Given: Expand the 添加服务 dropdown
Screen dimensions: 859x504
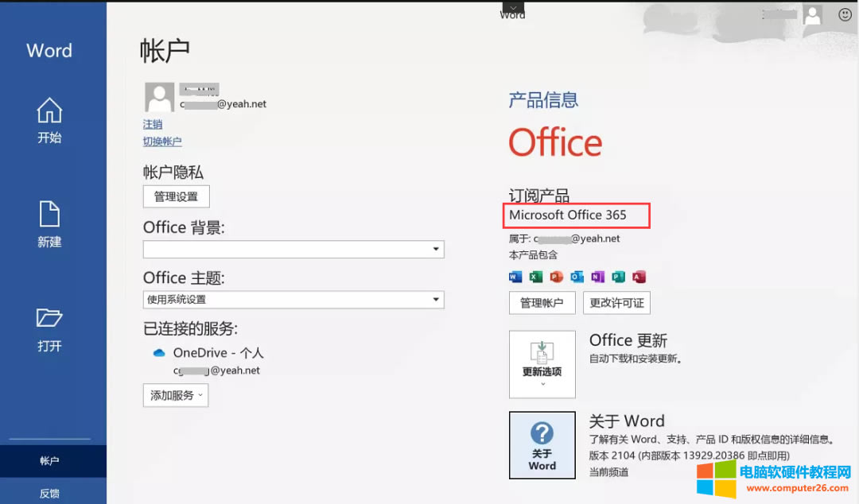Looking at the screenshot, I should 175,395.
